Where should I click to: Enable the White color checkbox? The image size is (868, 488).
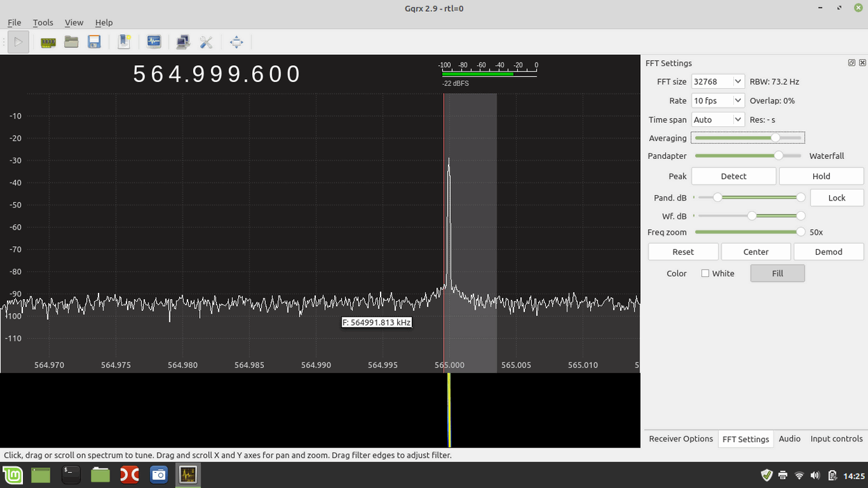706,273
